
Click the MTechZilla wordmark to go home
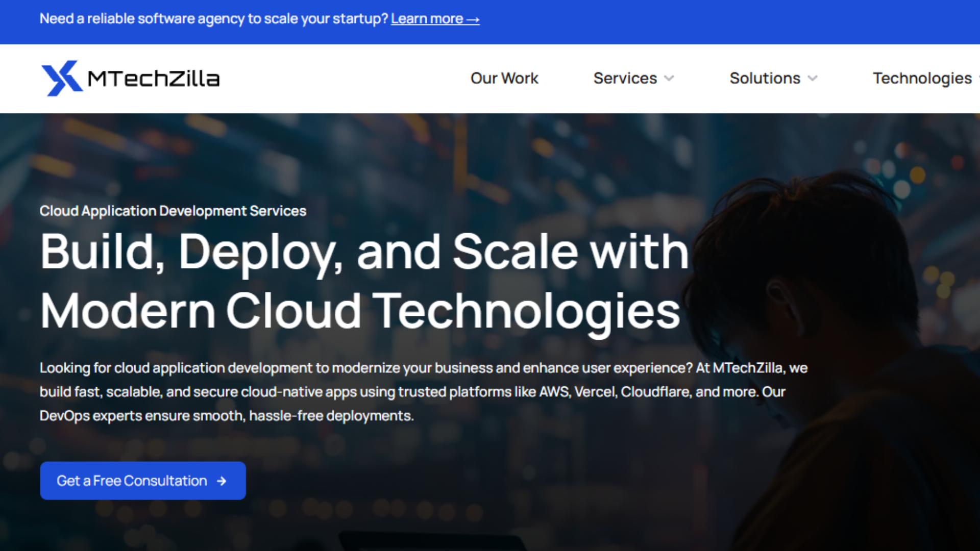(x=153, y=78)
